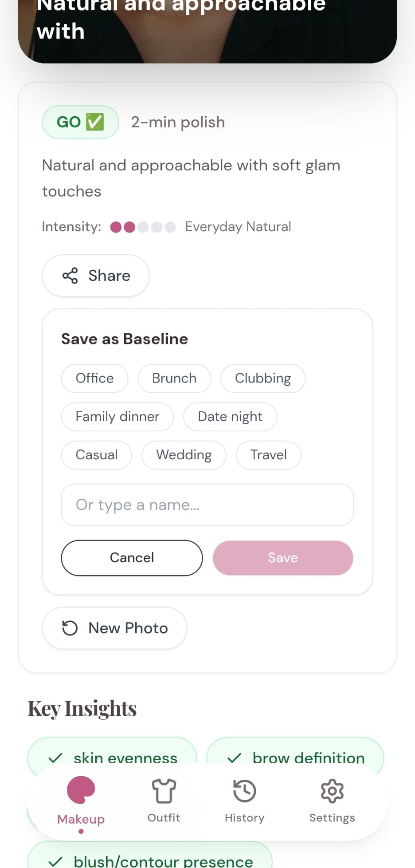Tap the New Photo retake icon
The image size is (415, 868).
(x=70, y=628)
